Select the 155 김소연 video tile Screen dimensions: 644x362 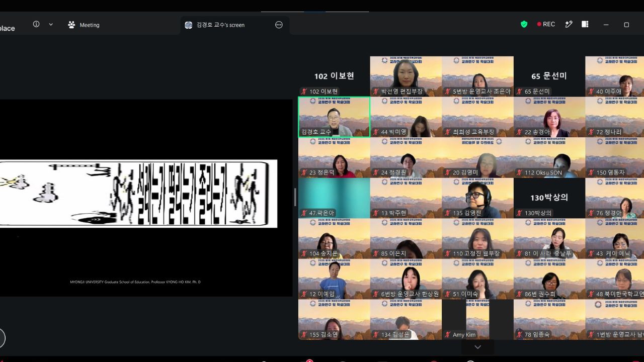point(334,319)
